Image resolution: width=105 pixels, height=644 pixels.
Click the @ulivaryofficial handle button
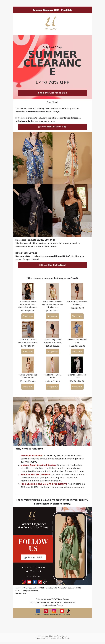click(x=33, y=557)
